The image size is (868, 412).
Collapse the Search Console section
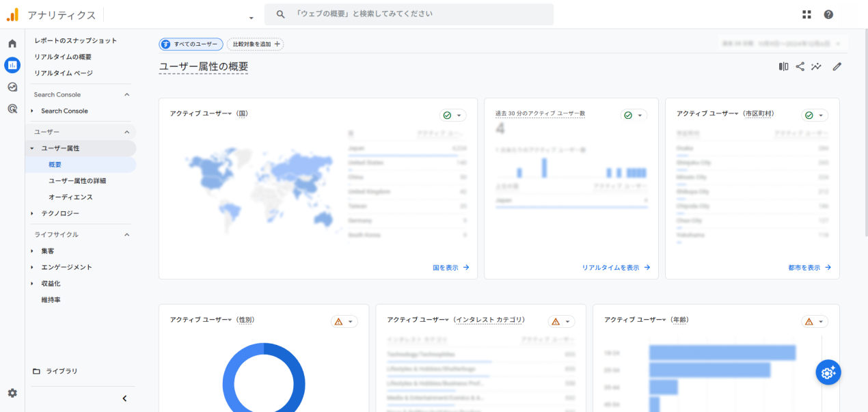click(126, 95)
